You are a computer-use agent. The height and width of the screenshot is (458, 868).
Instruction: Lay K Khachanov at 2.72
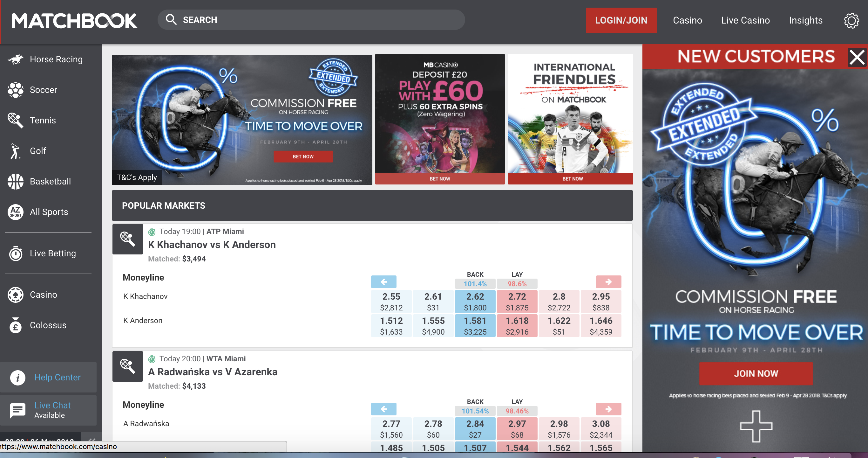click(517, 302)
